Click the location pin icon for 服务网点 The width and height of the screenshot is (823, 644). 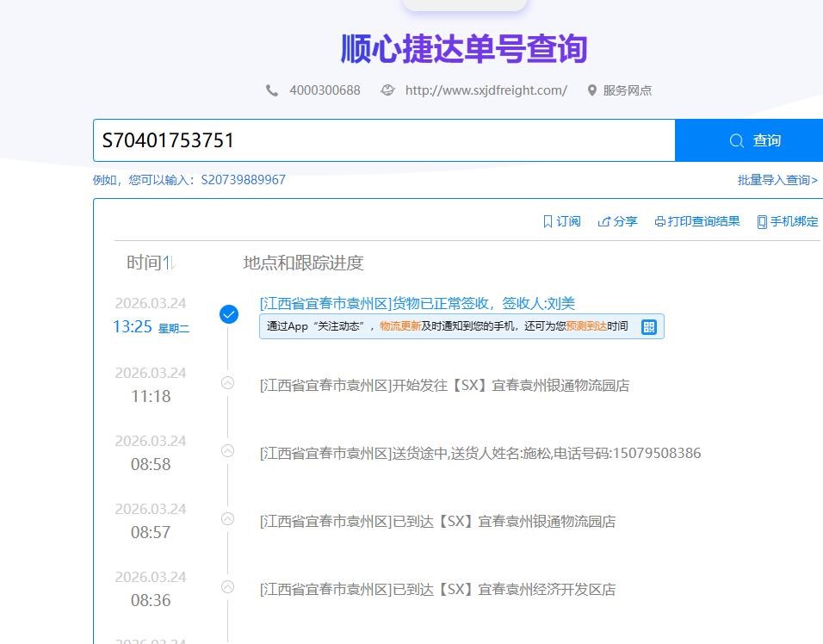591,90
